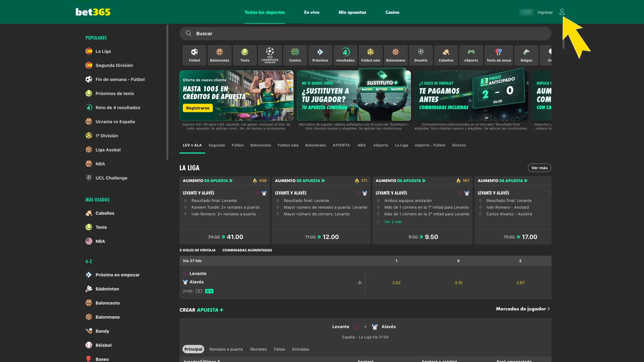Switch to the 'En vivo' tab
Screen dimensions: 644x362
pos(311,12)
